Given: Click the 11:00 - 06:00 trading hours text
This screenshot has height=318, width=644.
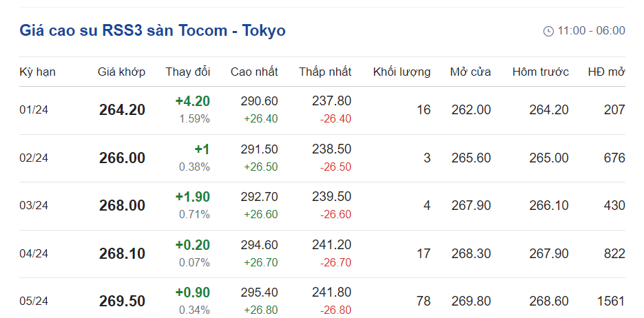Looking at the screenshot, I should (x=591, y=31).
